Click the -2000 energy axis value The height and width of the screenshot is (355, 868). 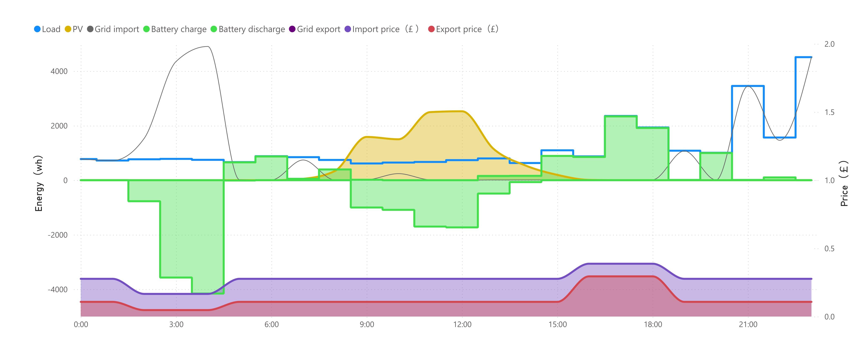58,235
